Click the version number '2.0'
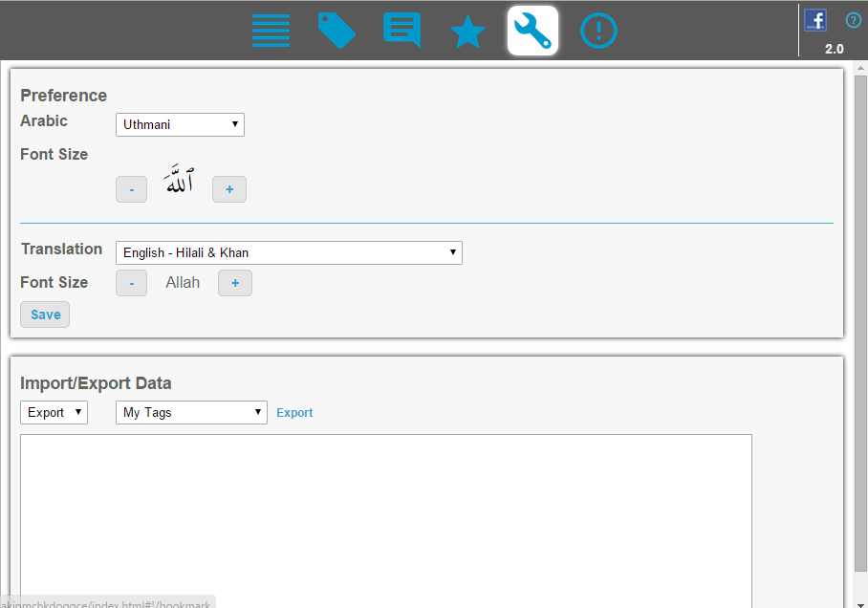 coord(835,49)
